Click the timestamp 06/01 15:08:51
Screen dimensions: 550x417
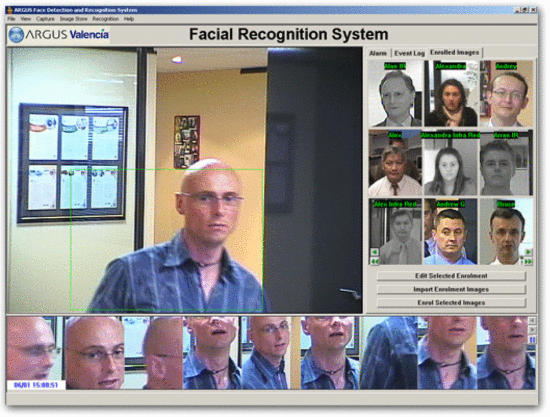click(36, 385)
